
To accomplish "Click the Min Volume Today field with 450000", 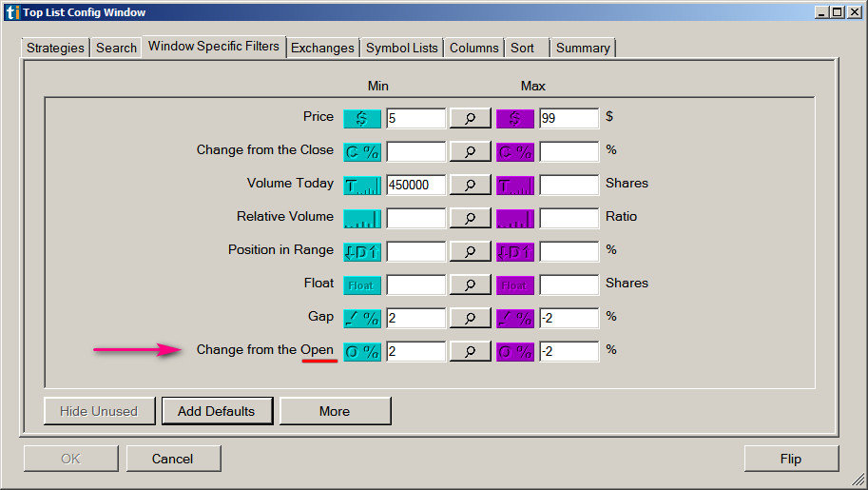I will pyautogui.click(x=415, y=185).
